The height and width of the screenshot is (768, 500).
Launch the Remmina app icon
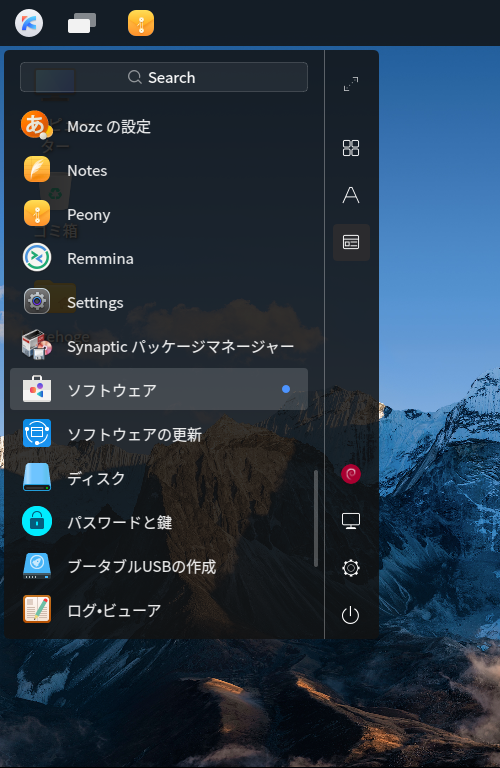point(37,258)
